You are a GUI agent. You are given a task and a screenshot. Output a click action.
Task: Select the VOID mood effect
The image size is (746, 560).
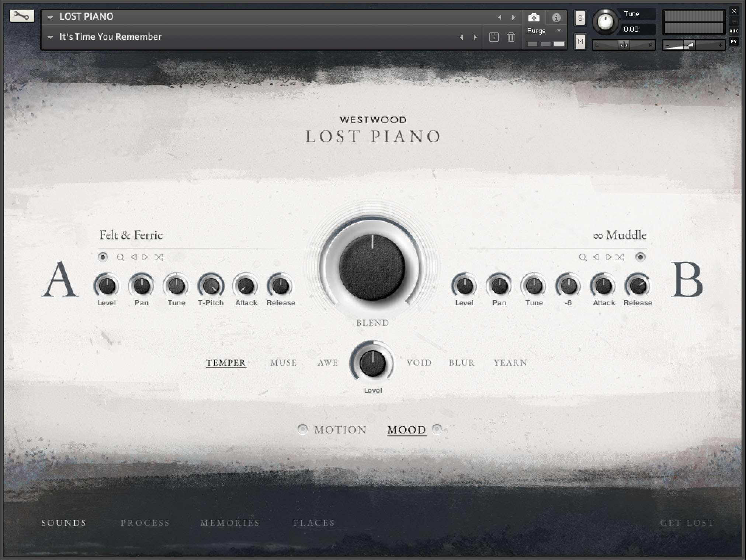pyautogui.click(x=419, y=363)
